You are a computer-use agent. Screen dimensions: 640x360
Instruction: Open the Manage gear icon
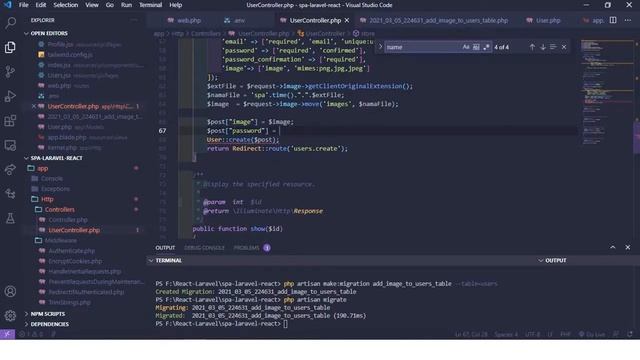10,316
